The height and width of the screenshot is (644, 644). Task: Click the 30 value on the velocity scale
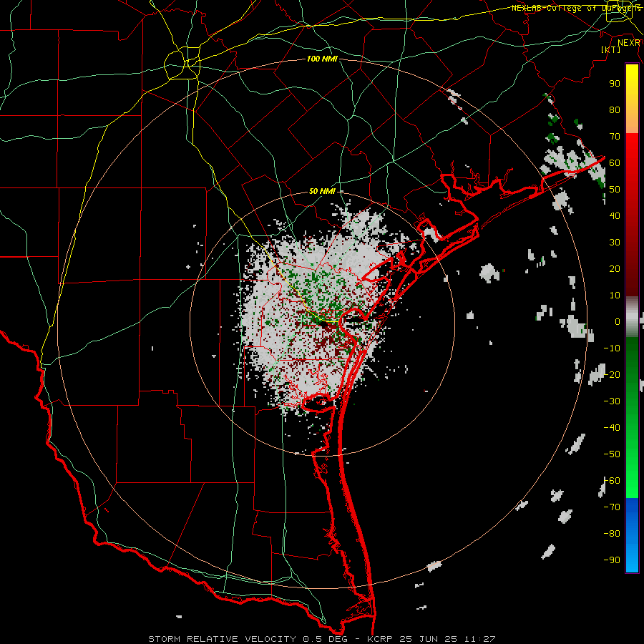pos(615,243)
